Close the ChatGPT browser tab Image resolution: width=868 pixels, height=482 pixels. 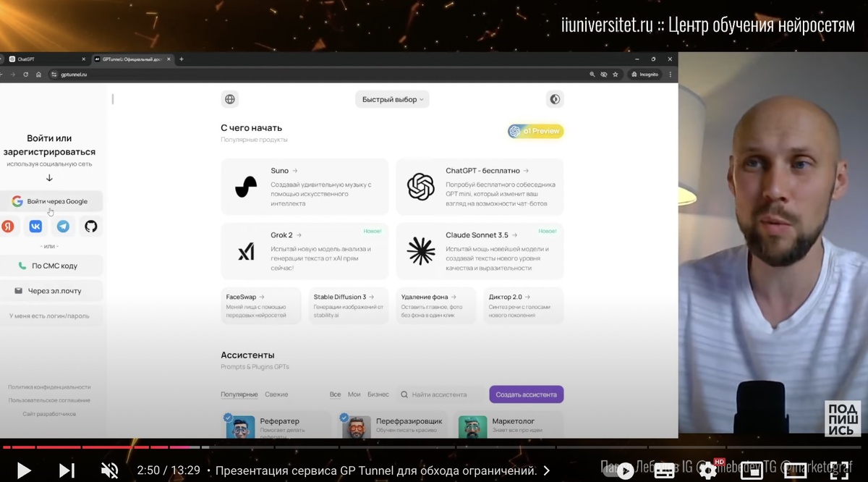[x=84, y=59]
